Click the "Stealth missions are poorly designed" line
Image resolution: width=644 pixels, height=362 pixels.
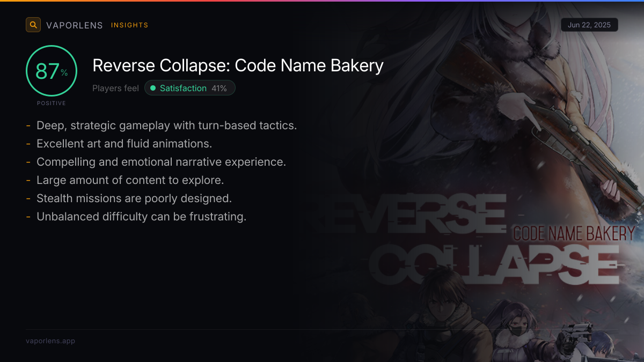(134, 198)
